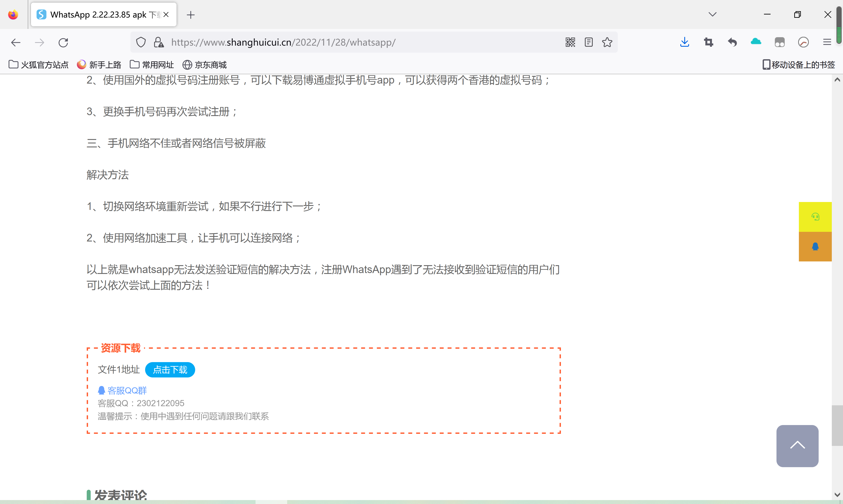View site security lock information
Image resolution: width=843 pixels, height=504 pixels.
pos(159,43)
